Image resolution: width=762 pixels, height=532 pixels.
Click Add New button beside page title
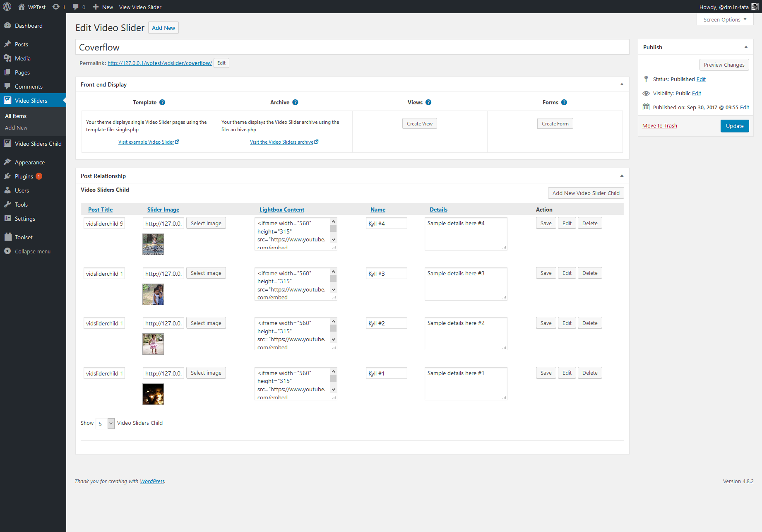tap(163, 28)
